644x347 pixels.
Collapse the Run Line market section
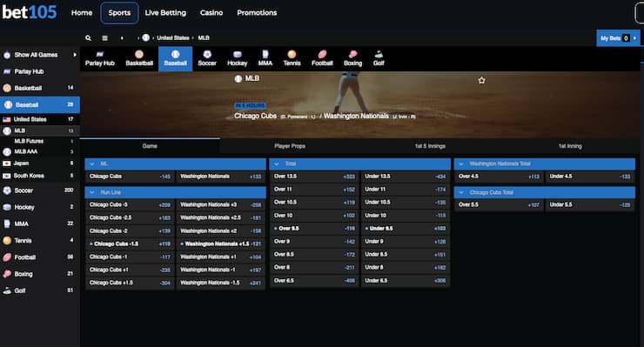(x=176, y=192)
